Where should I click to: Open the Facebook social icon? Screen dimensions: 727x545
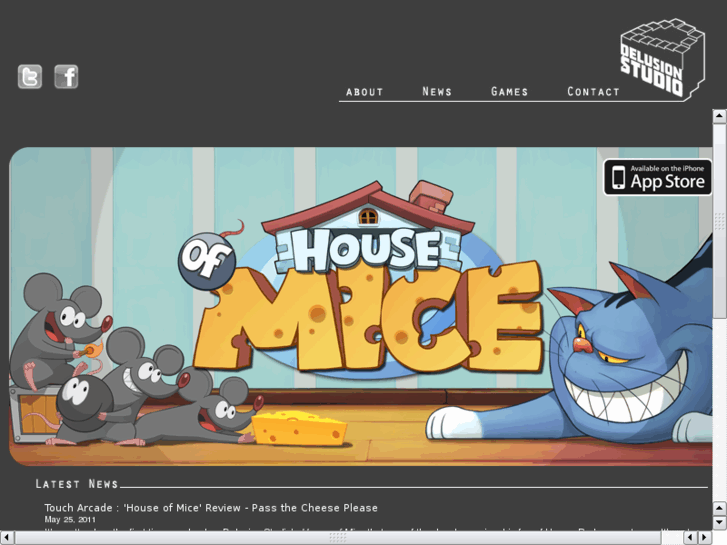66,77
